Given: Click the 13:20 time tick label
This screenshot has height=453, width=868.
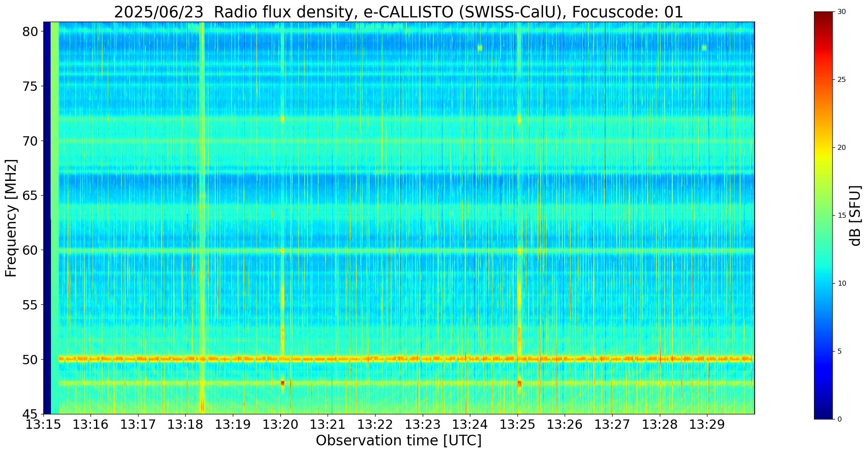Looking at the screenshot, I should tap(280, 425).
